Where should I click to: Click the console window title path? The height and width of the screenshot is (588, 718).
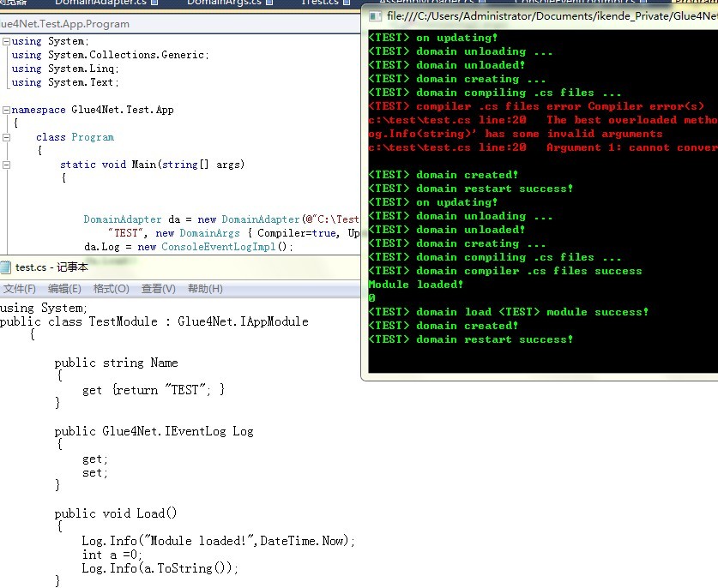(552, 16)
